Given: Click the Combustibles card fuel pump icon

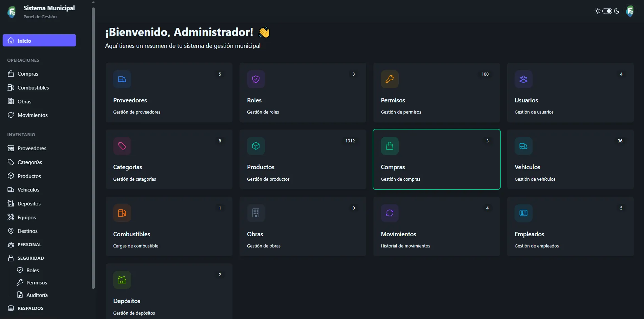Looking at the screenshot, I should click(x=122, y=213).
